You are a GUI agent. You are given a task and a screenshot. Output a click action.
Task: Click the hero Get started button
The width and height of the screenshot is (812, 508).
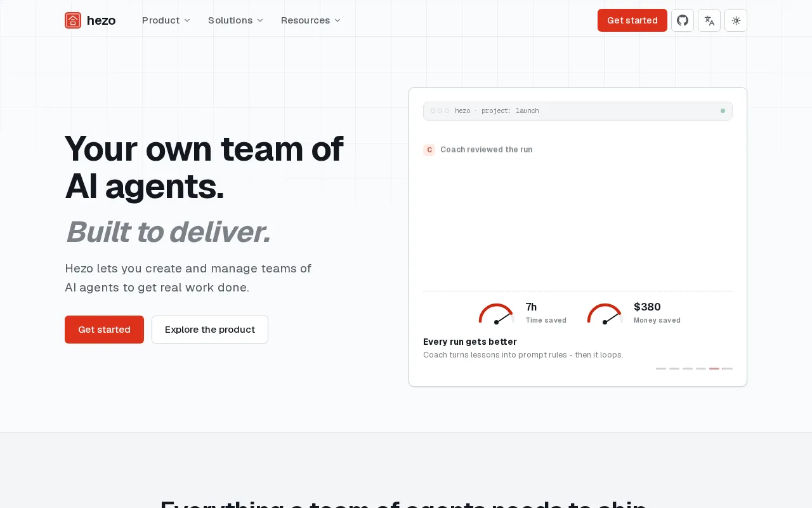point(104,330)
